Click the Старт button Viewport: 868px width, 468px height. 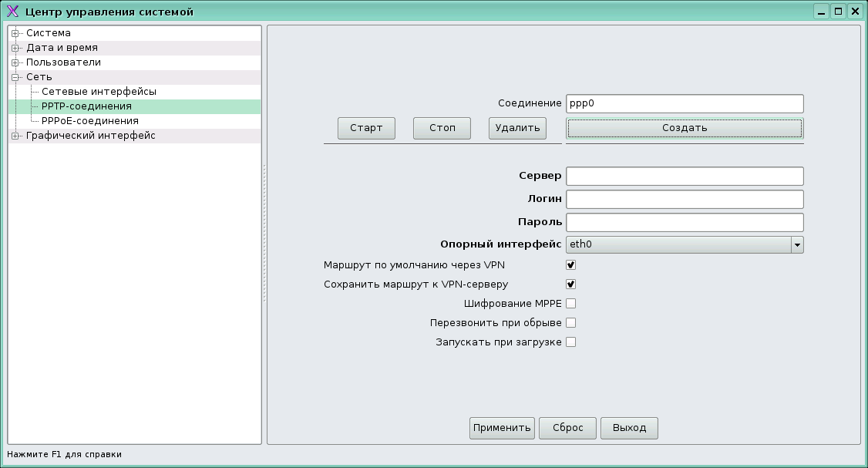366,128
